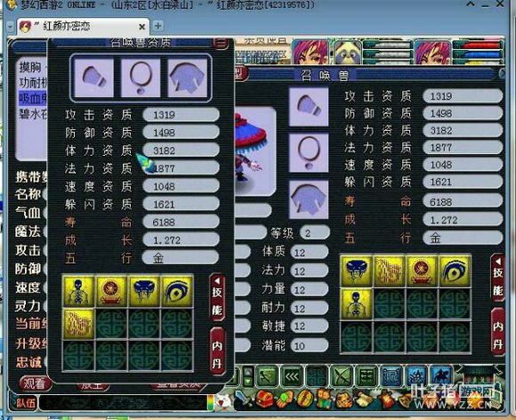
Task: Select blue fanged-beast skill in right 召唤兽 panel
Action: point(356,271)
